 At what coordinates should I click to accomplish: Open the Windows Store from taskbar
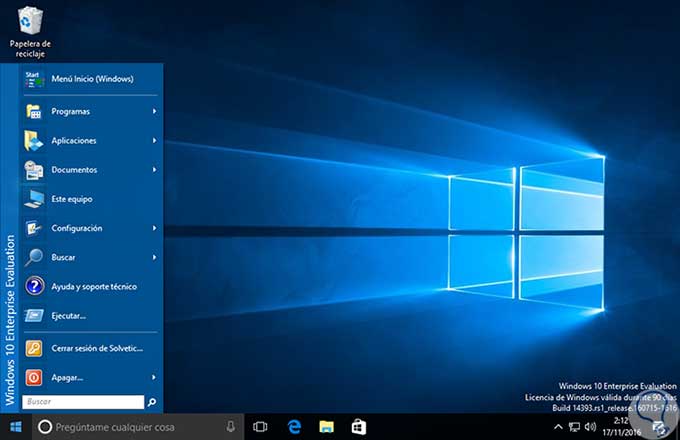359,427
